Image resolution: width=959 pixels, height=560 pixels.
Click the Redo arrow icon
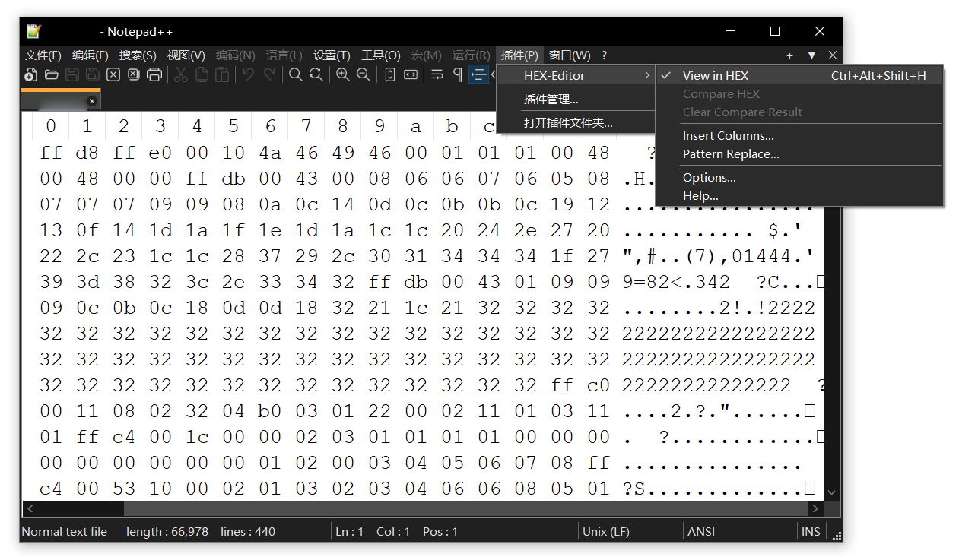coord(268,74)
